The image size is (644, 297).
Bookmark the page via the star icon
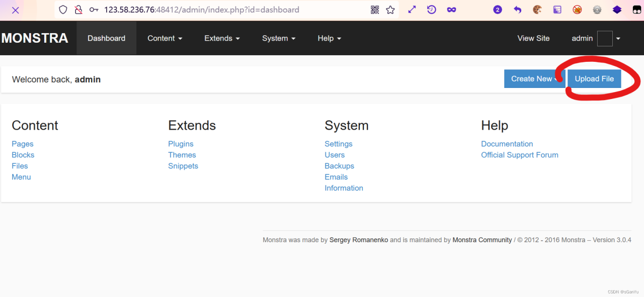pos(390,10)
